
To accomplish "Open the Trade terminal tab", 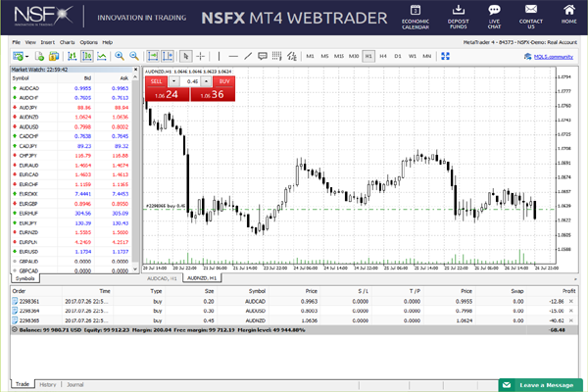I will pos(23,384).
